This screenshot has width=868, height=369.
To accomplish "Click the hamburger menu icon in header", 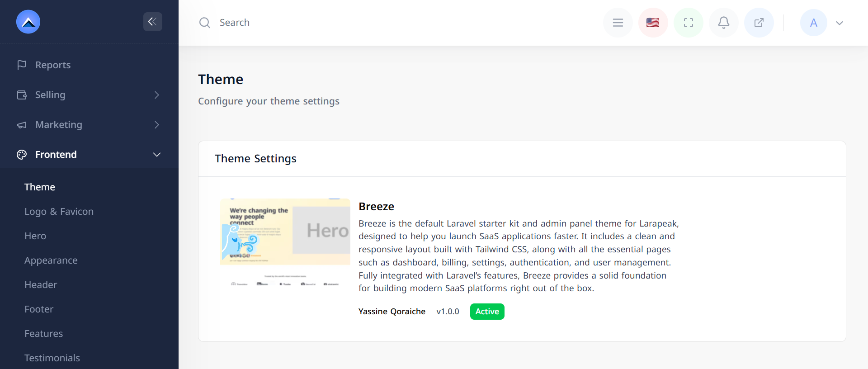I will coord(618,23).
